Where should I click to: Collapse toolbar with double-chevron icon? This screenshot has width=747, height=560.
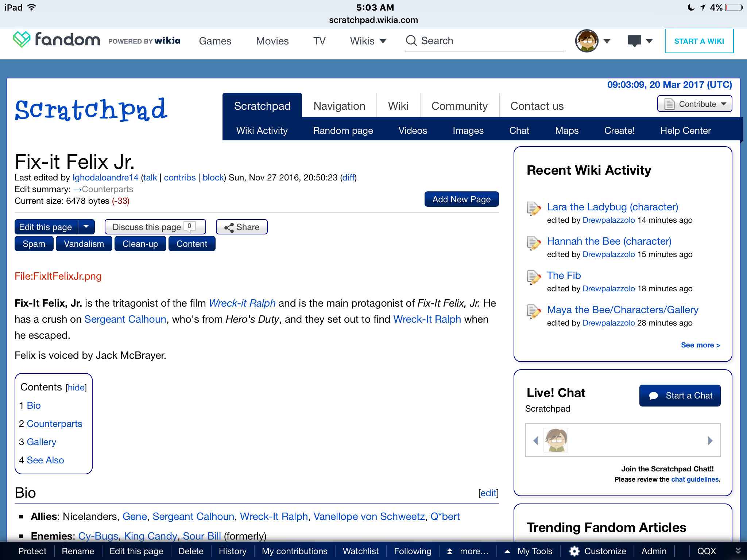pos(738,551)
